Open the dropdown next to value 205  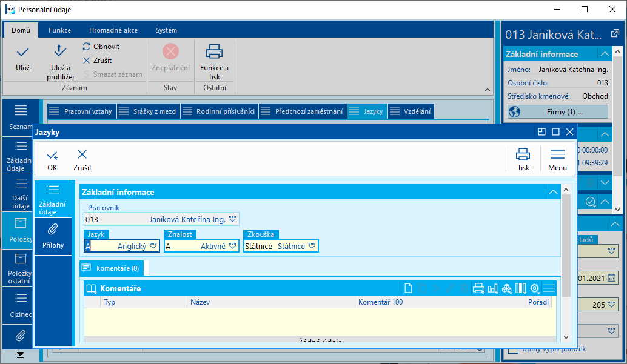611,305
